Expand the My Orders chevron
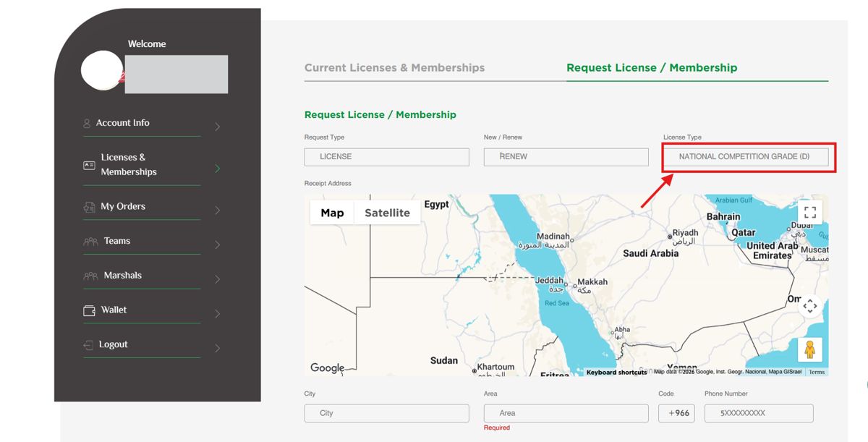This screenshot has width=868, height=442. point(218,211)
